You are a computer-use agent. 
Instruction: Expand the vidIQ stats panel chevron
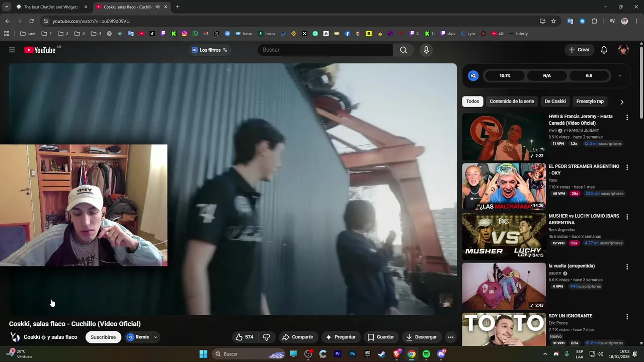[x=620, y=76]
